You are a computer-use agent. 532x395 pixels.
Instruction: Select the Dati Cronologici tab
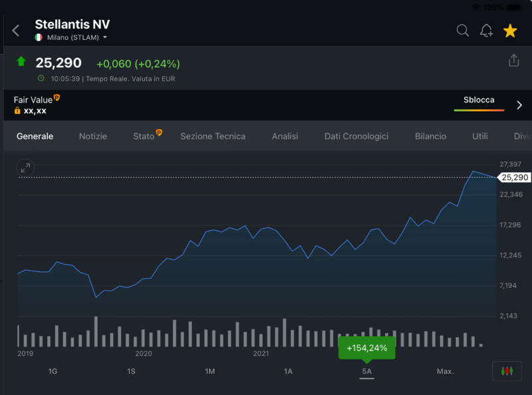click(x=356, y=136)
